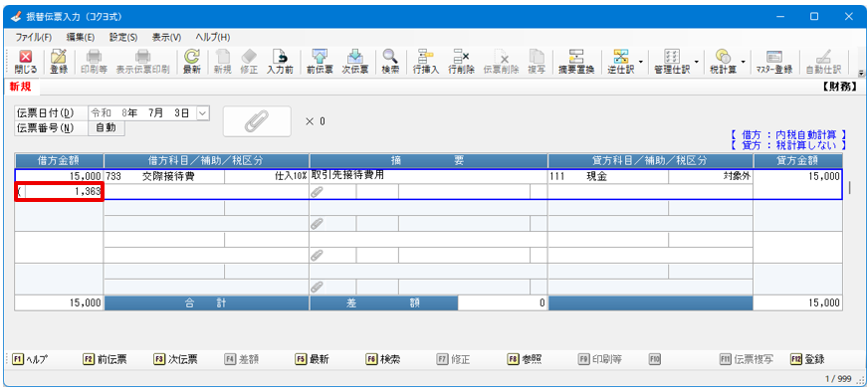Open ﾏｽﾀｰ登録 master registration icon
The image size is (868, 391).
pos(773,62)
